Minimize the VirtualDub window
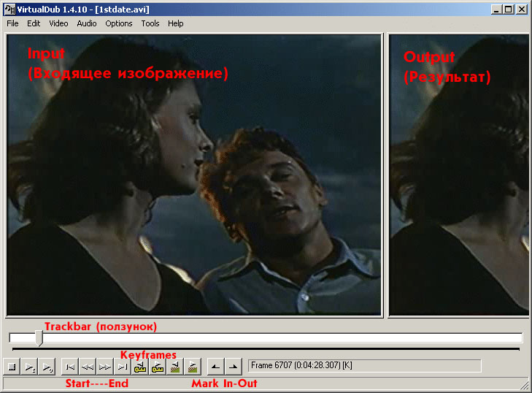 [496, 9]
